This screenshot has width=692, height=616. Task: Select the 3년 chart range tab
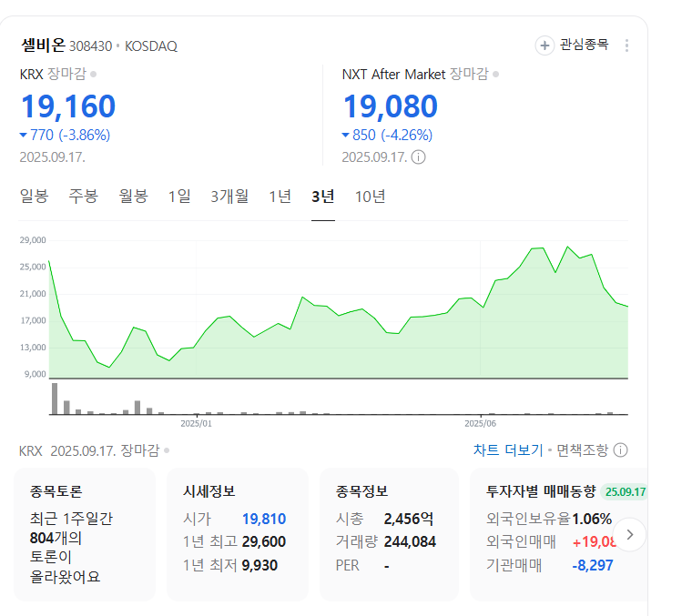[323, 197]
